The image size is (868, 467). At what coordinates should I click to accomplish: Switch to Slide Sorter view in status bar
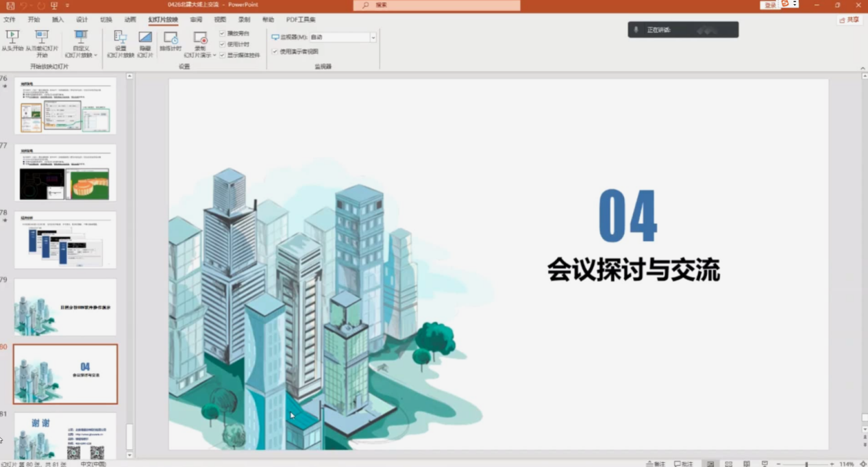point(729,464)
